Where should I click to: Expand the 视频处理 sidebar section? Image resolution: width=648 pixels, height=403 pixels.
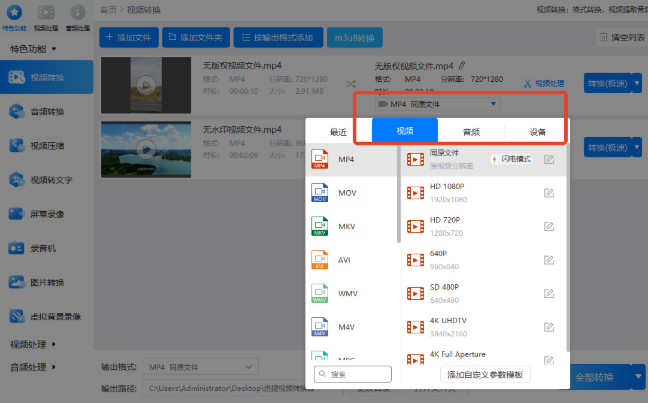click(33, 344)
